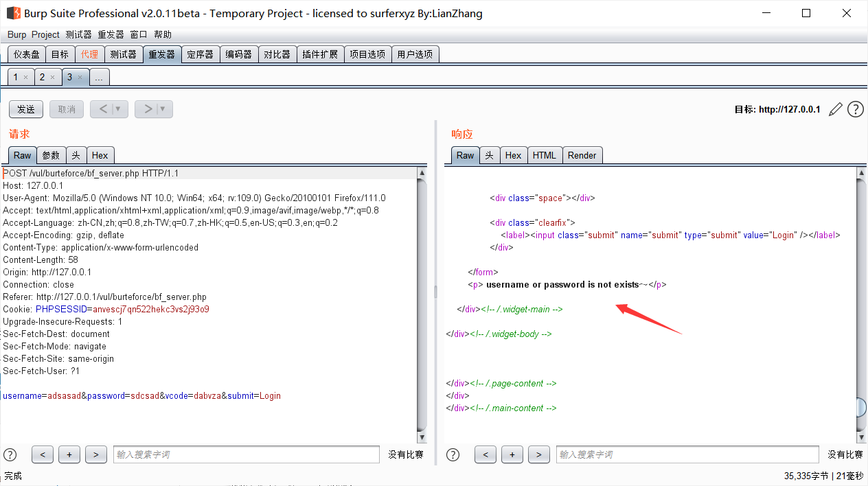The width and height of the screenshot is (868, 486).
Task: Select the response Raw tab
Action: tap(465, 155)
